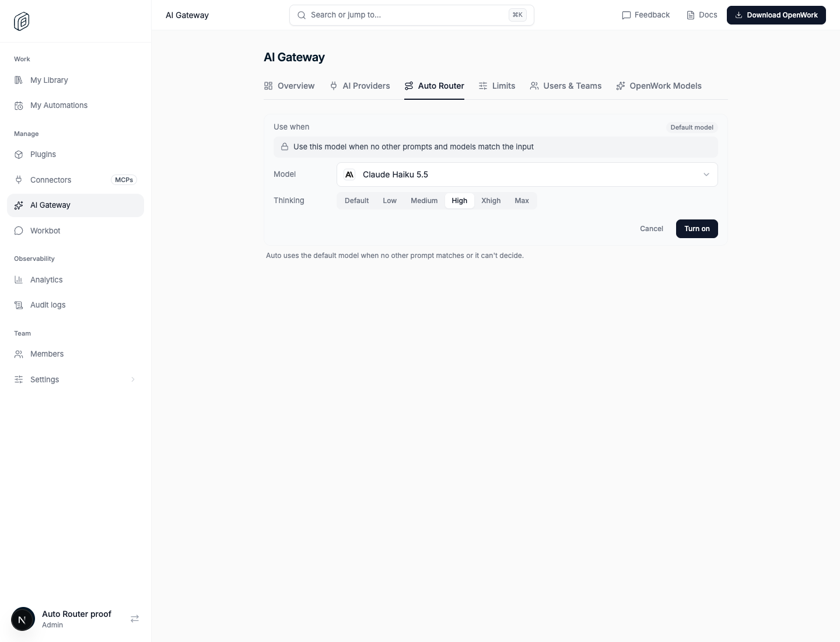Image resolution: width=840 pixels, height=642 pixels.
Task: Click the AI Providers plug icon
Action: pos(334,86)
